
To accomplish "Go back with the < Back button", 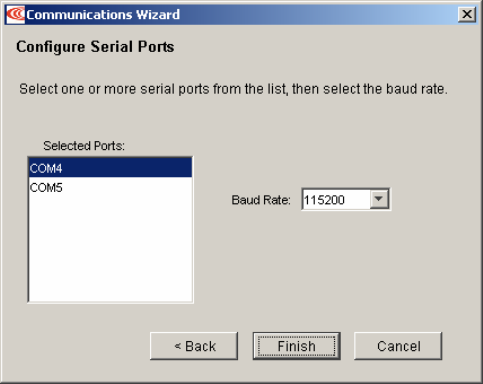I will (194, 346).
